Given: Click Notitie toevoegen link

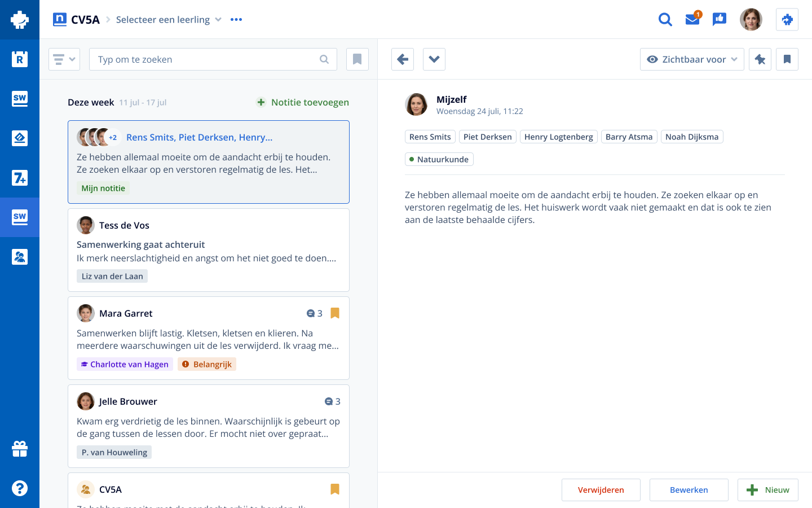Looking at the screenshot, I should [303, 102].
